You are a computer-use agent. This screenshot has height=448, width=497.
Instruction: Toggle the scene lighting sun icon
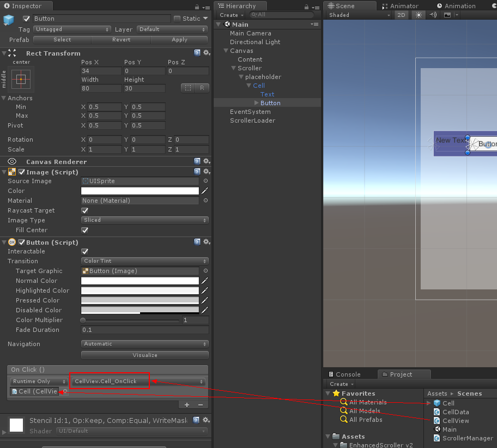(417, 15)
